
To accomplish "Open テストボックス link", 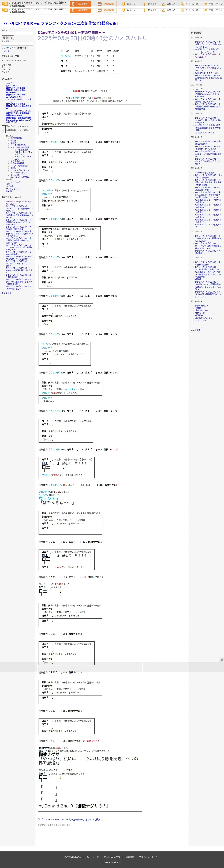I will coord(12,189).
